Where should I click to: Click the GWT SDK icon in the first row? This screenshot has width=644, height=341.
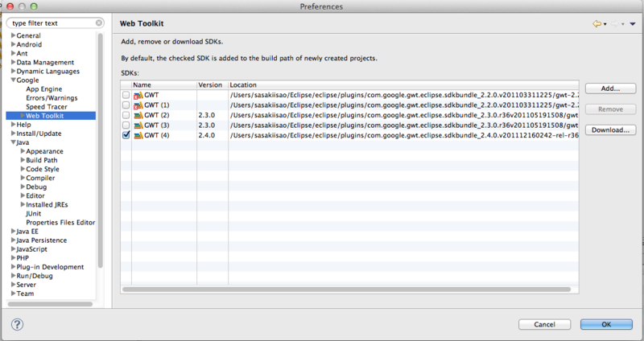click(x=138, y=95)
